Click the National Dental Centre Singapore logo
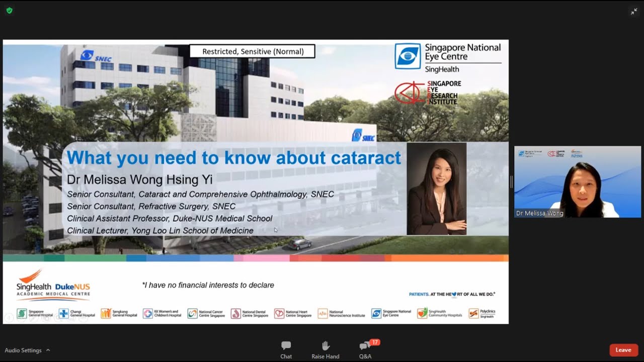Screen dimensions: 644x362 250,314
